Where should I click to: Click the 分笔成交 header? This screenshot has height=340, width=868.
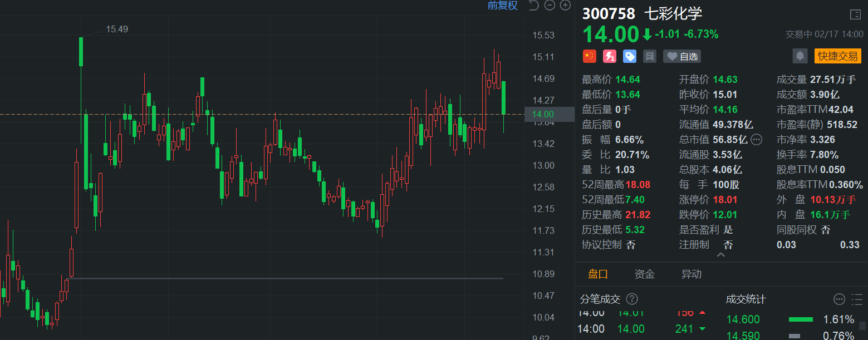(600, 299)
